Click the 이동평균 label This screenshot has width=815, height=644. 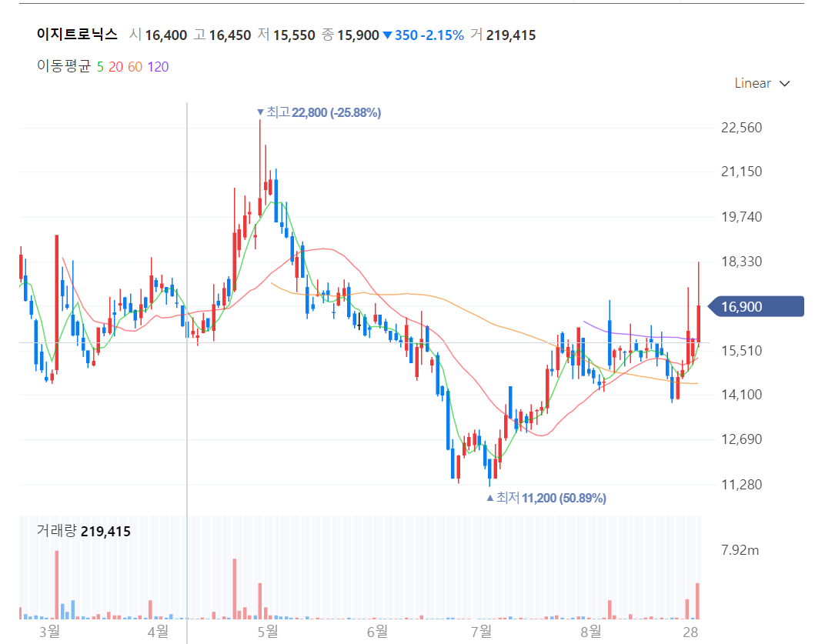point(64,66)
